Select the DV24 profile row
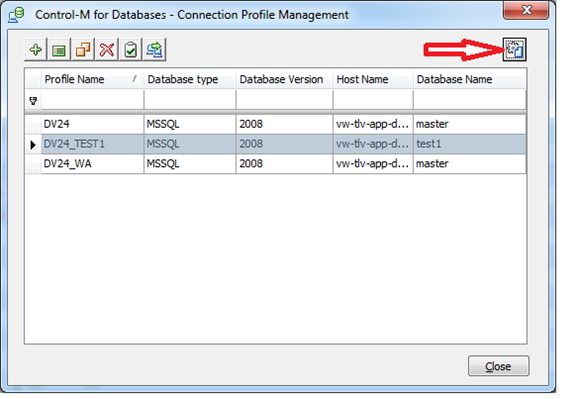This screenshot has height=399, width=576. [276, 124]
